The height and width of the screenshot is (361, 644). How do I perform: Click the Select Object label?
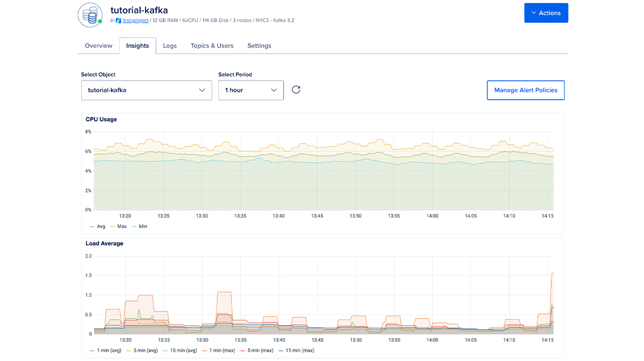[98, 74]
